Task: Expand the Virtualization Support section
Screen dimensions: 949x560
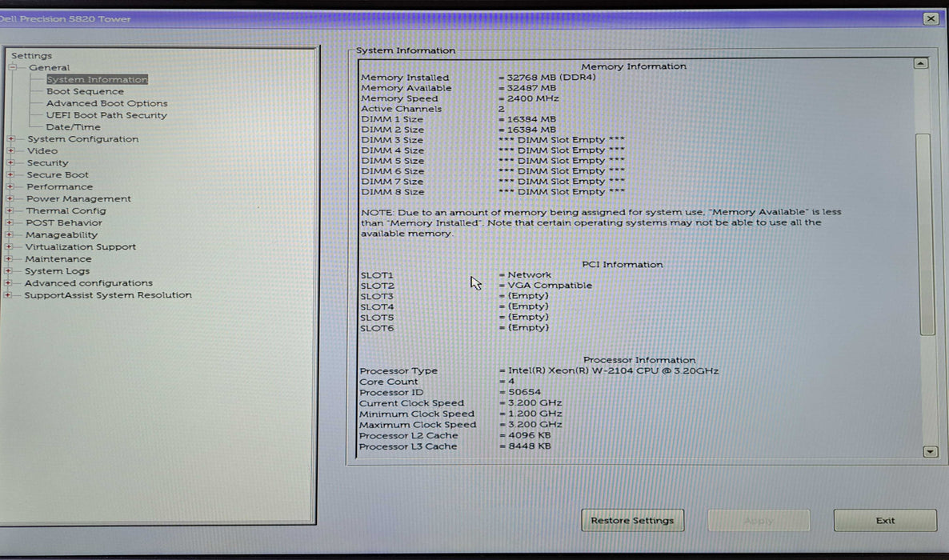Action: [11, 246]
